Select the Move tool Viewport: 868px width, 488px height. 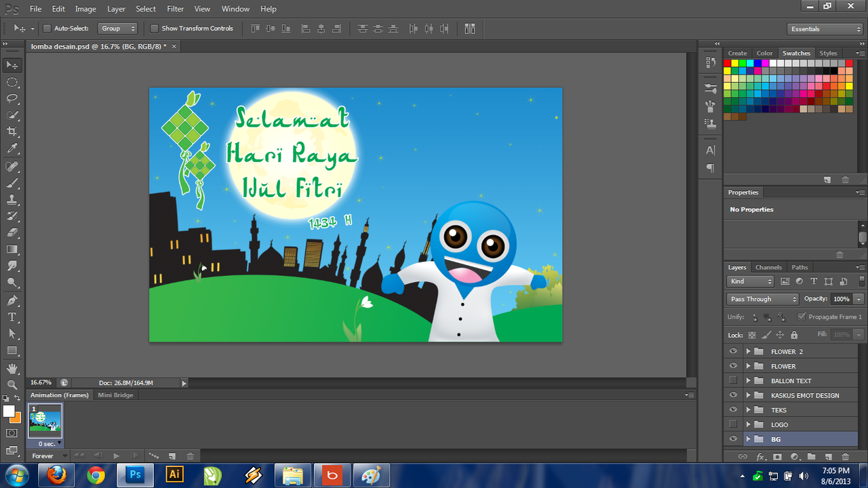(x=12, y=65)
